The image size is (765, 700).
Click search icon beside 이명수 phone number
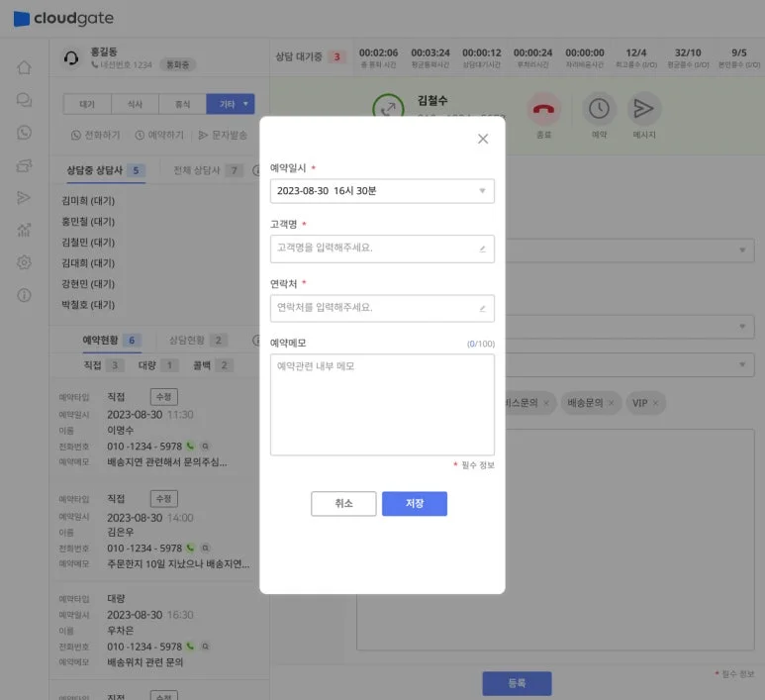click(206, 446)
